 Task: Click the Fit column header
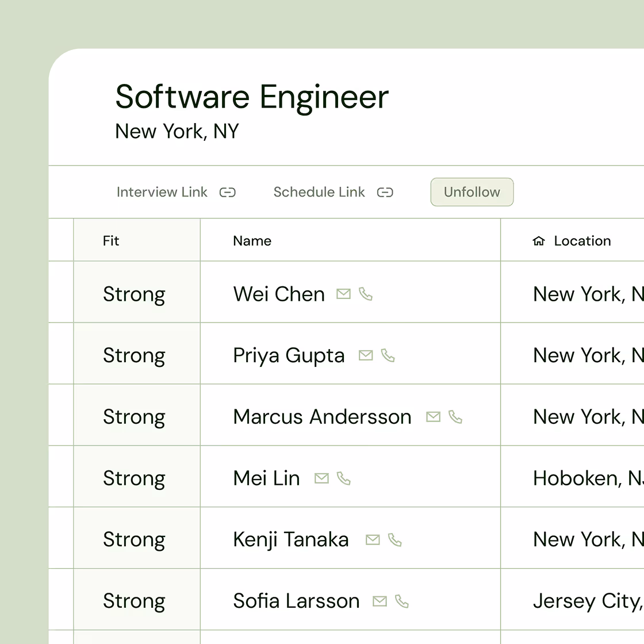pyautogui.click(x=111, y=240)
